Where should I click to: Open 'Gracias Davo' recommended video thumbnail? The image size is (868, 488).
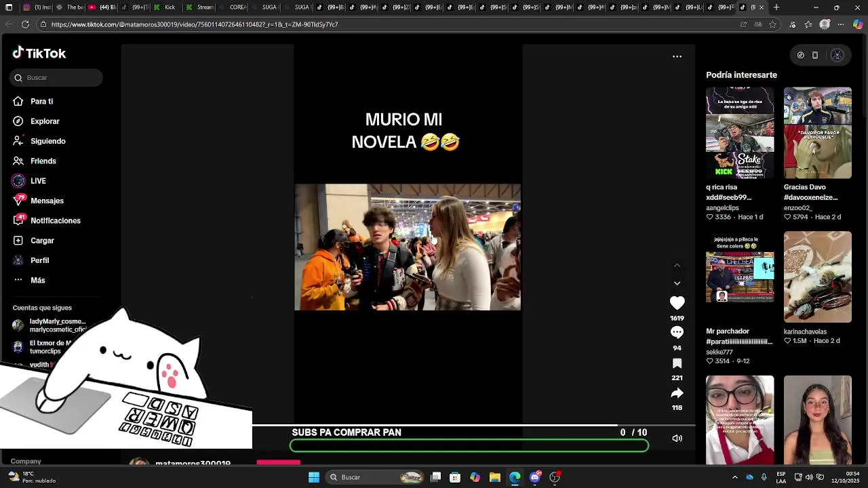[x=818, y=133]
